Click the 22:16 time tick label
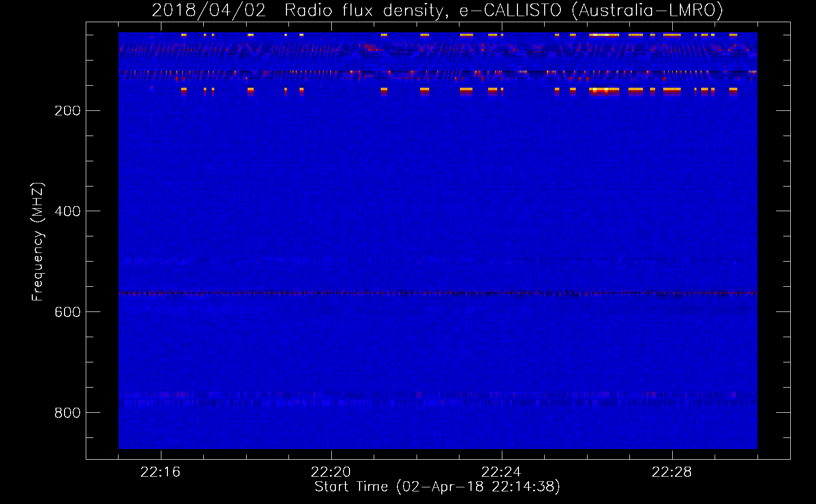Image resolution: width=816 pixels, height=504 pixels. (160, 472)
